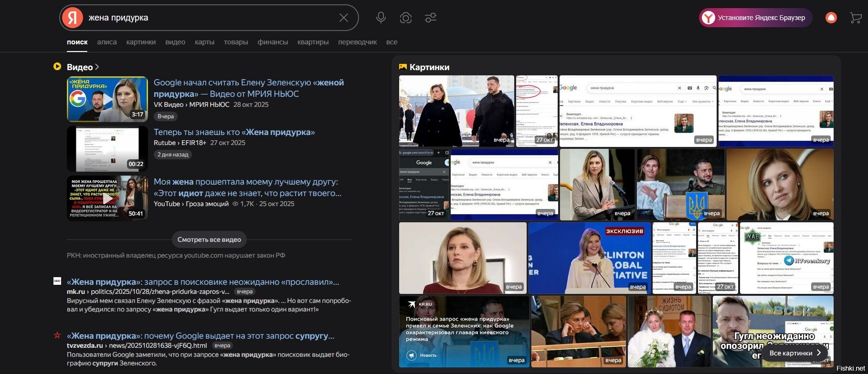Viewport: 868px width, 374px height.
Task: Expand Все картинки with the arrow
Action: (818, 353)
